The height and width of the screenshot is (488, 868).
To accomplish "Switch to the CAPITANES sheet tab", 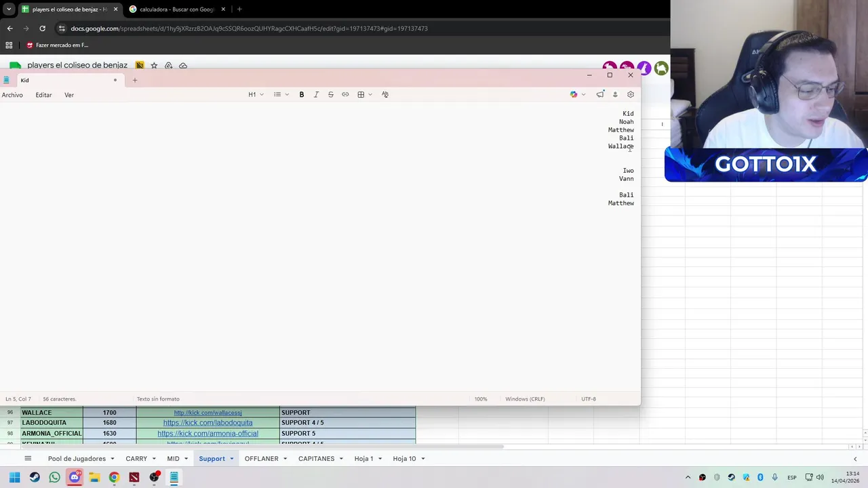I will 316,459.
